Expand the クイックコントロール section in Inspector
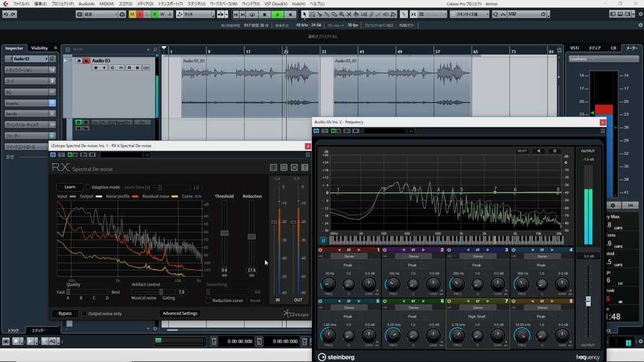 [26, 146]
